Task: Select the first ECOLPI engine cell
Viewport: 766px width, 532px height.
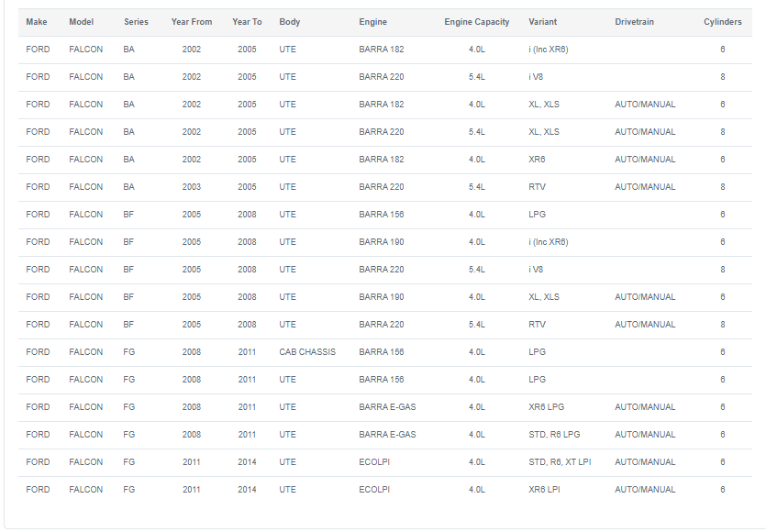Action: coord(374,462)
